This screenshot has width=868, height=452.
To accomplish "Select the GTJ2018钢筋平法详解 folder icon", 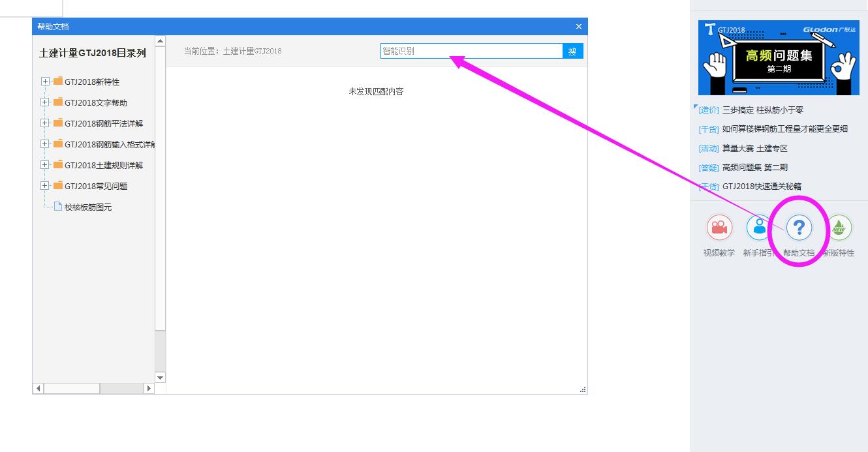I will click(x=58, y=123).
